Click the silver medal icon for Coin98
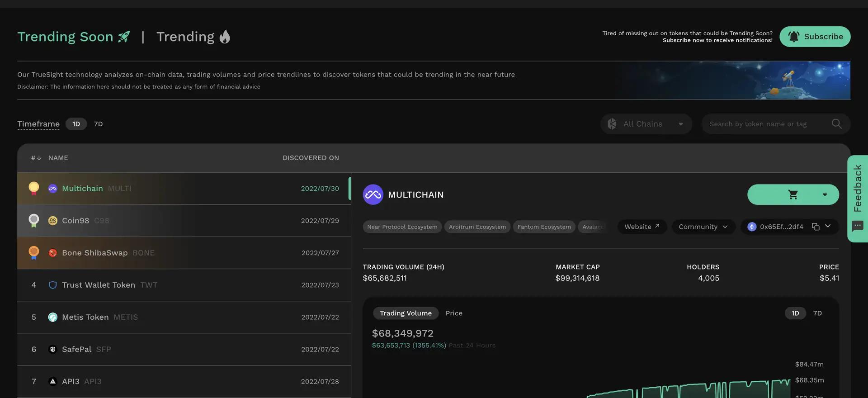Screen dimensions: 868x398 pyautogui.click(x=34, y=220)
